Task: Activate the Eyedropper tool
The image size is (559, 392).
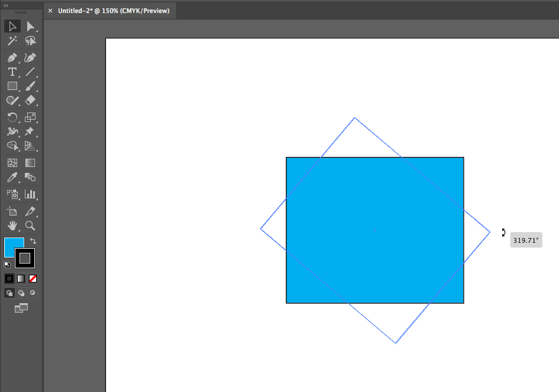Action: pos(12,177)
